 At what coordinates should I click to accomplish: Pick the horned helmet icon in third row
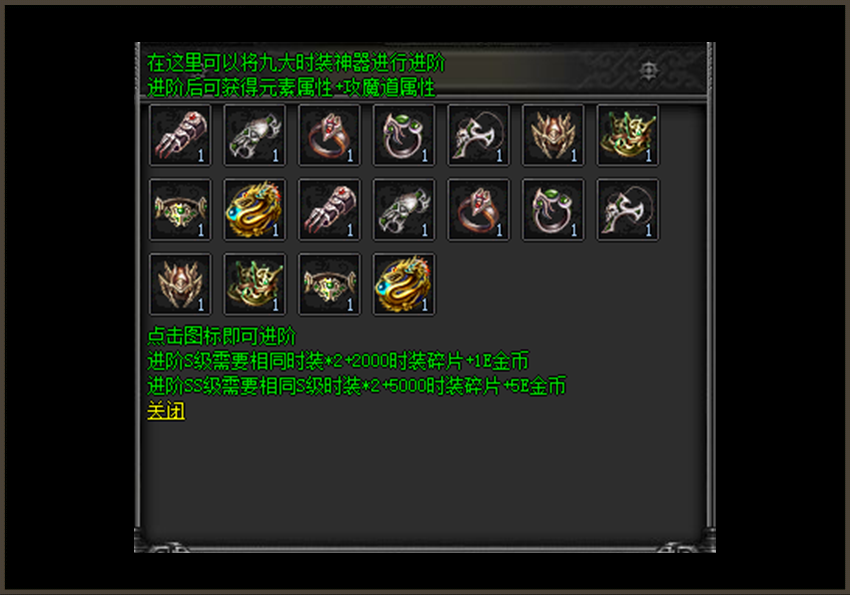(x=180, y=284)
